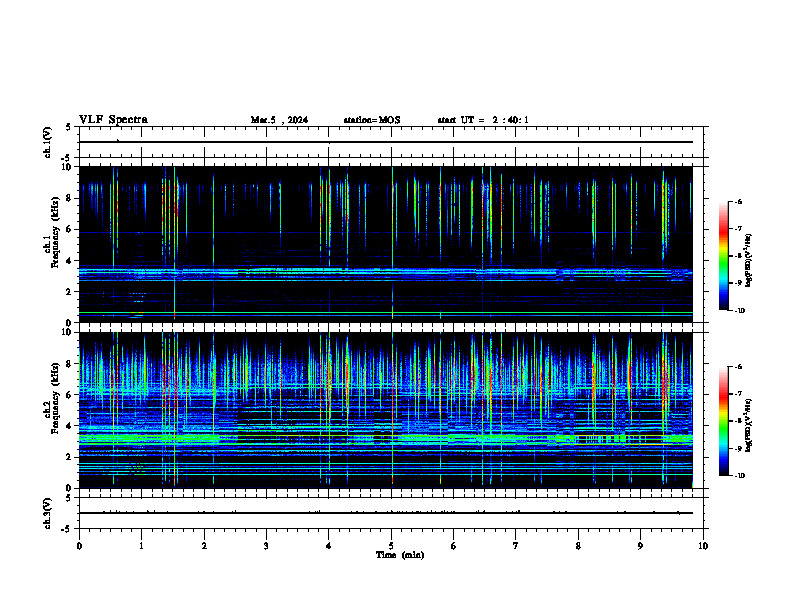The image size is (792, 612).
Task: Click the "2" time axis tick label
Action: point(204,546)
